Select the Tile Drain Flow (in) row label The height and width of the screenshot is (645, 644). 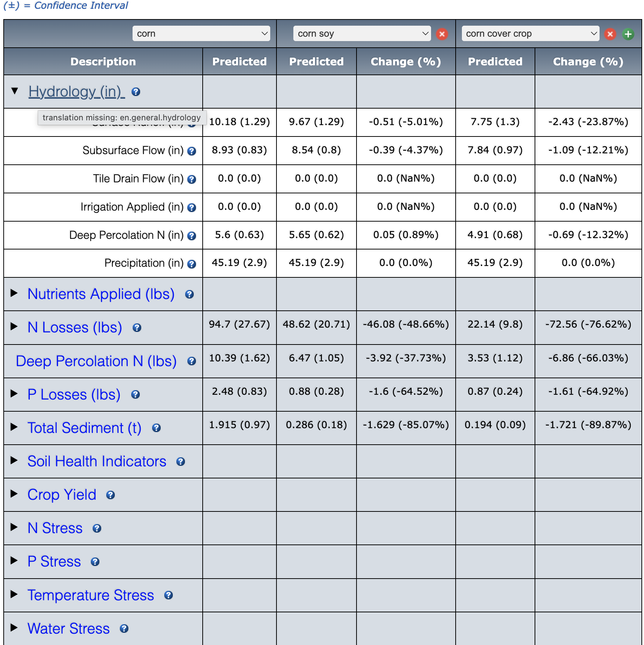coord(138,179)
